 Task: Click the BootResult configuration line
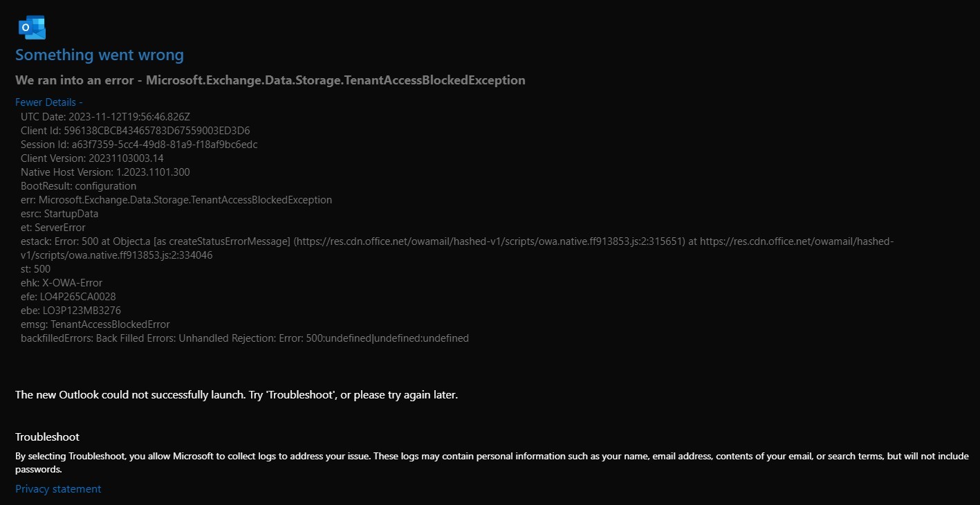(78, 185)
